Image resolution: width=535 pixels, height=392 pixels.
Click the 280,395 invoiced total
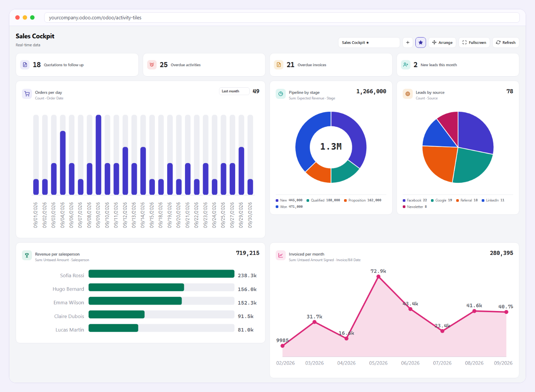coord(502,253)
